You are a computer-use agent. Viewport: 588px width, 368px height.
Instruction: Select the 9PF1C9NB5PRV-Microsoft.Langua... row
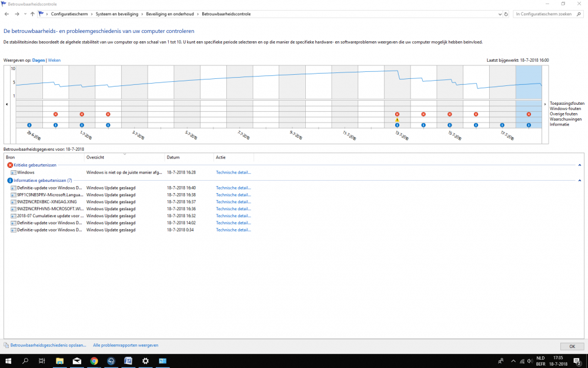click(131, 195)
